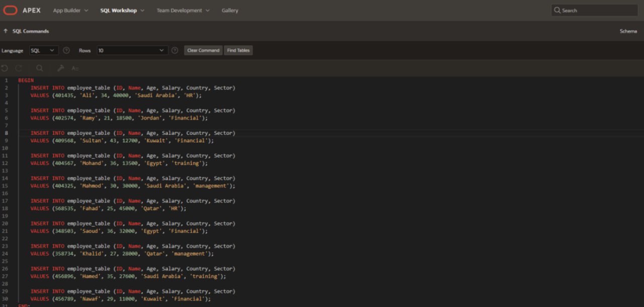Click the VALUES row containing 'Mohand'
644x307 pixels.
click(119, 163)
